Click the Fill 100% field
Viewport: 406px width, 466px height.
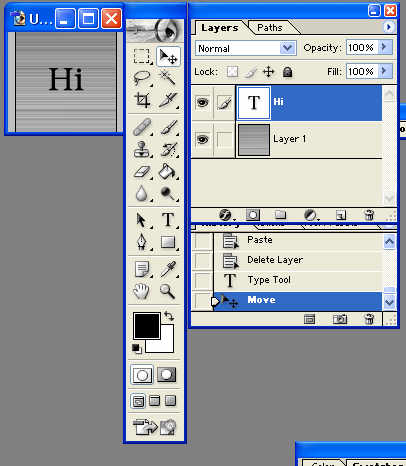pos(362,71)
